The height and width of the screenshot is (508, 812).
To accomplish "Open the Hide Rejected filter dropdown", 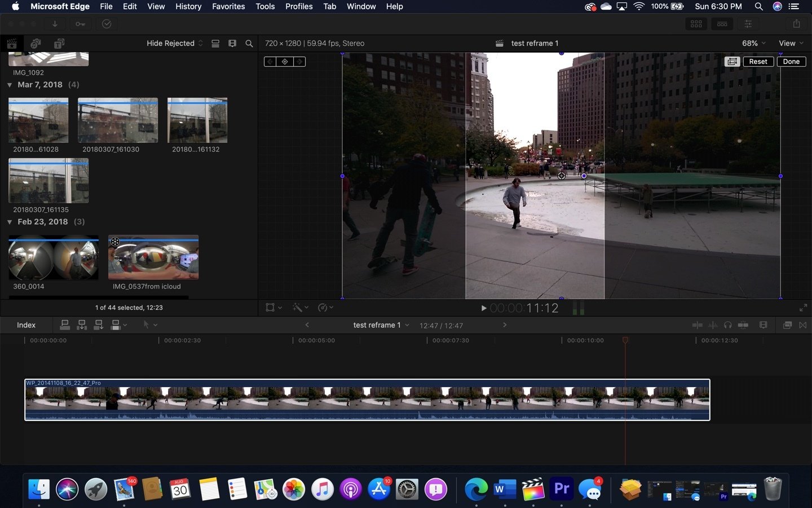I will [172, 43].
